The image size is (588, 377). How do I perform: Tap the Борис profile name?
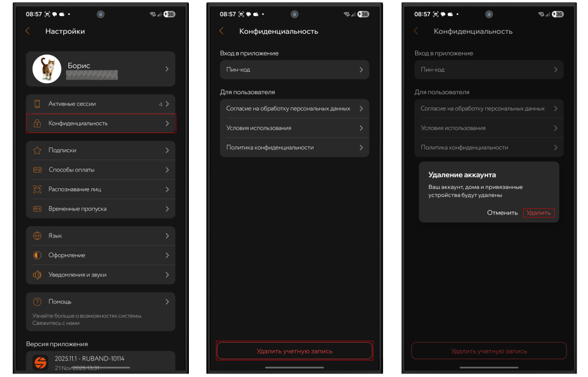click(x=79, y=65)
